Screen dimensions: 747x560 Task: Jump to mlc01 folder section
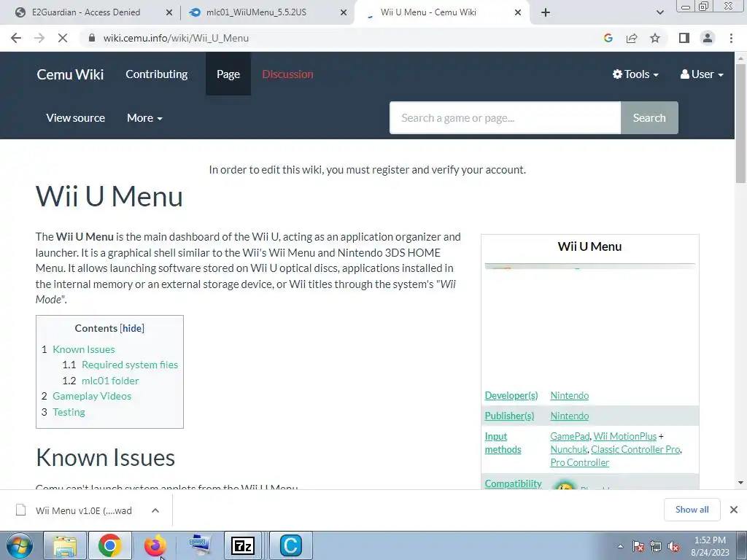tap(110, 381)
